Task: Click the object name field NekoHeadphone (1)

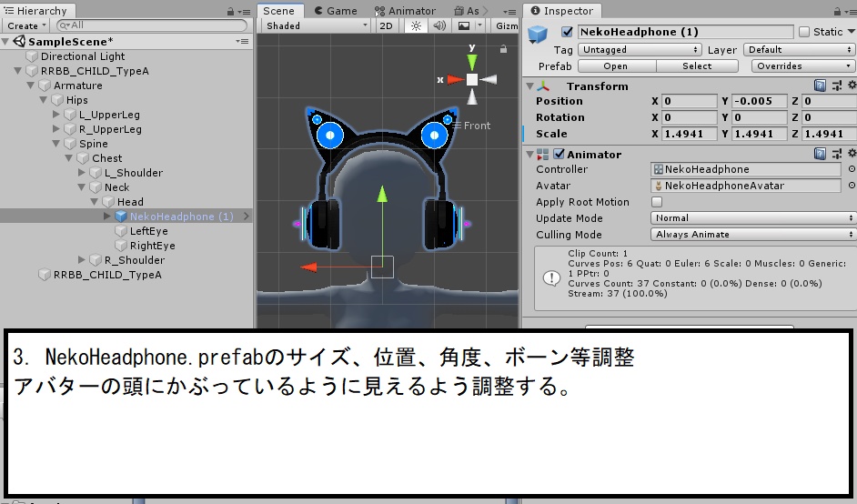Action: [x=685, y=32]
